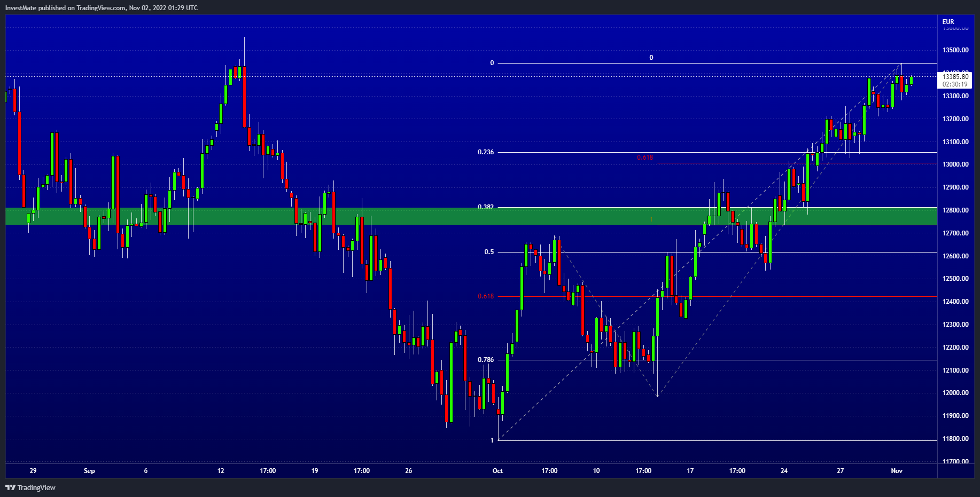The image size is (980, 497).
Task: Click the 12400.00 price axis label
Action: [x=955, y=302]
